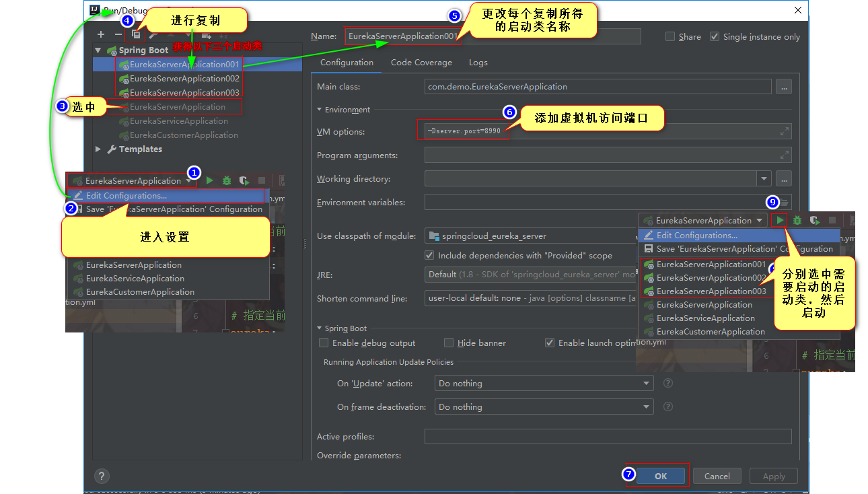
Task: Switch to the Logs tab
Action: (478, 63)
